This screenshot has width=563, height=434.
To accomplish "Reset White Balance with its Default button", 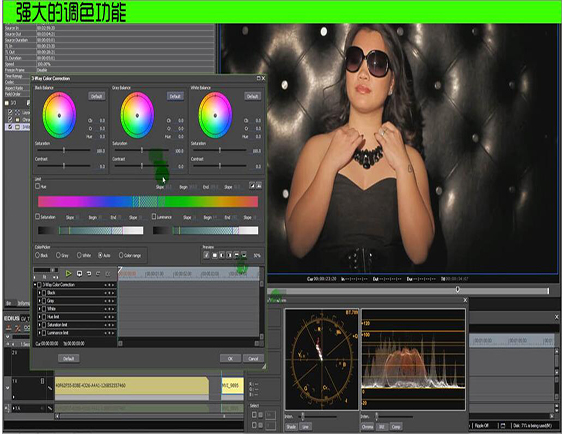I will coord(252,96).
